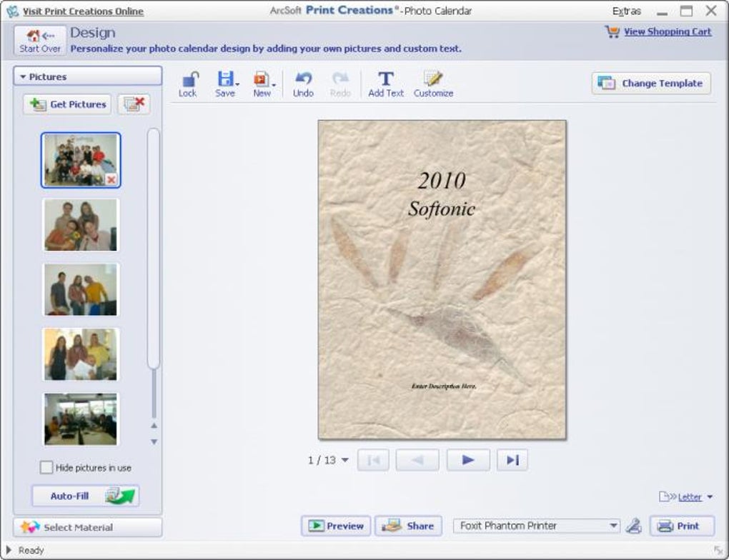Click the Softonic text on cover
The width and height of the screenshot is (729, 560).
coord(442,209)
